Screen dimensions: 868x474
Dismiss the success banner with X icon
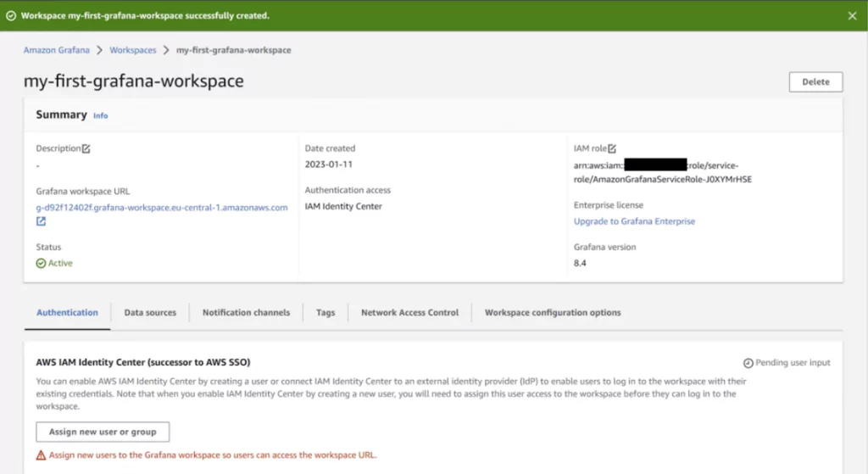[x=852, y=15]
